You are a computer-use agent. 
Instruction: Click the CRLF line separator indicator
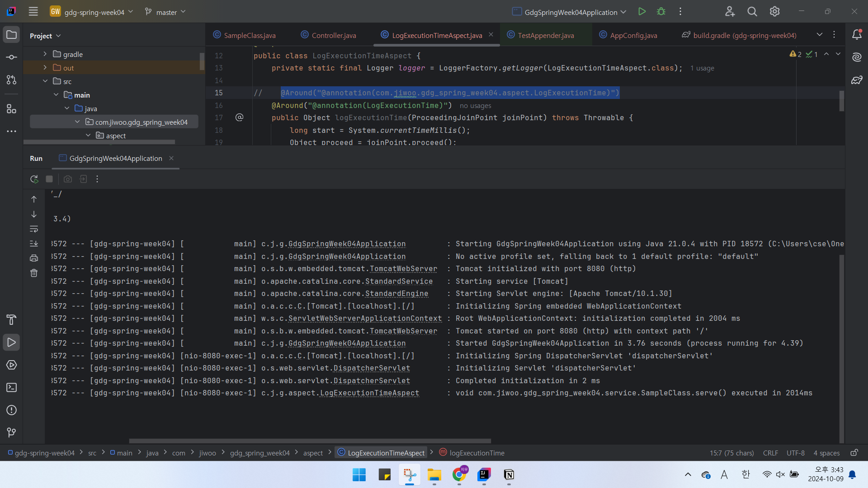click(770, 453)
